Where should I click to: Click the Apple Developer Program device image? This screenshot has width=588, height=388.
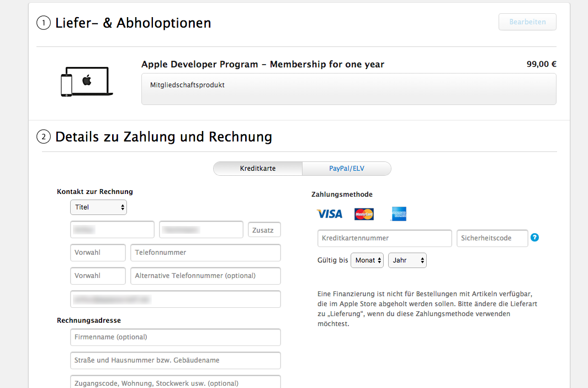point(87,81)
